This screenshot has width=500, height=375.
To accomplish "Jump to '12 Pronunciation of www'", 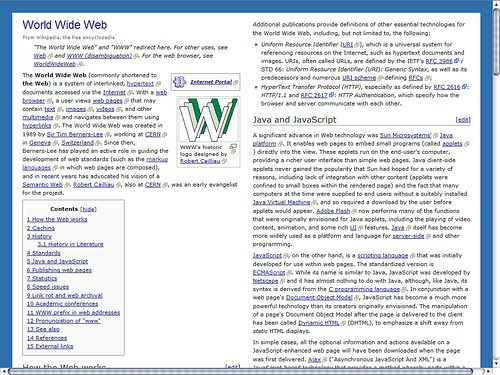I will [64, 321].
